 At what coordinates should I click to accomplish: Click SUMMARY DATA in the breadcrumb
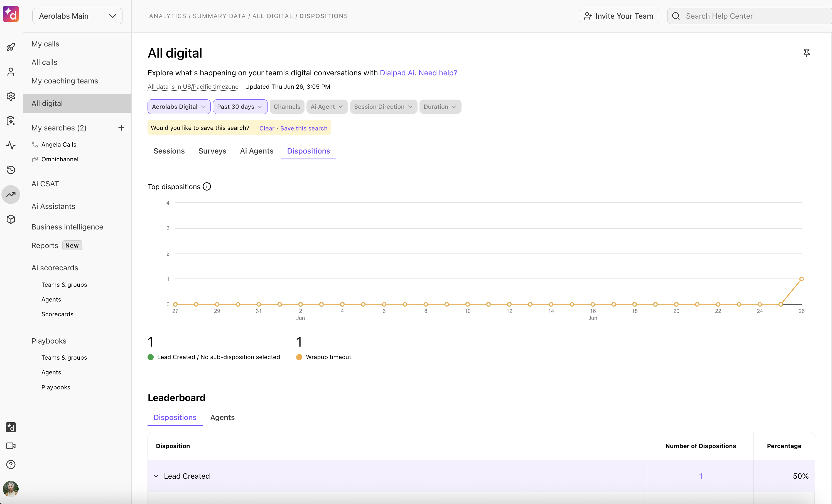click(x=219, y=16)
